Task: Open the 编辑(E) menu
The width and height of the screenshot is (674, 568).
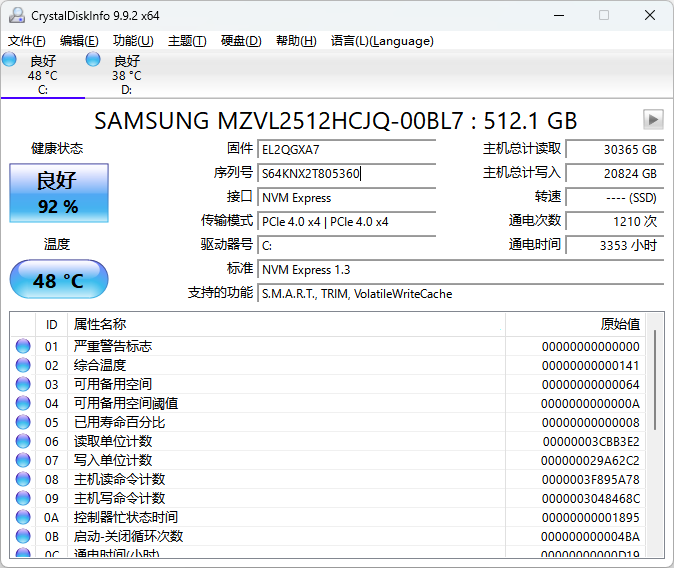Action: click(79, 41)
